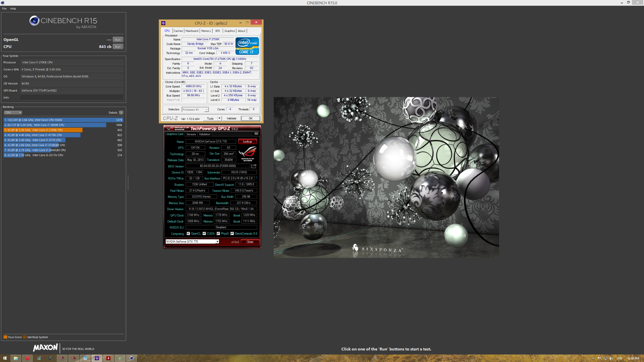Click the Validate button in CPU-Z
The image size is (644, 362).
tap(231, 118)
